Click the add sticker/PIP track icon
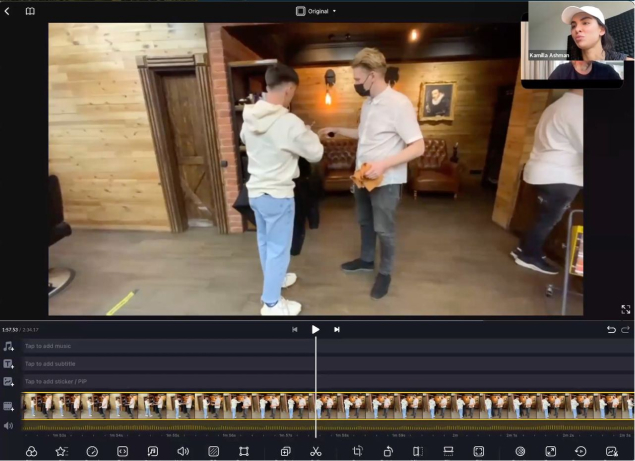 9,382
